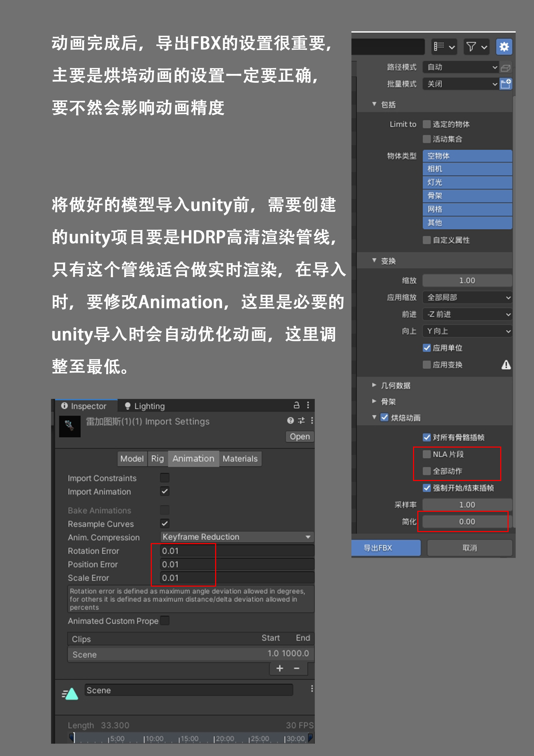Image resolution: width=534 pixels, height=756 pixels.
Task: Open the Inspector three-dot options menu
Action: [x=308, y=405]
